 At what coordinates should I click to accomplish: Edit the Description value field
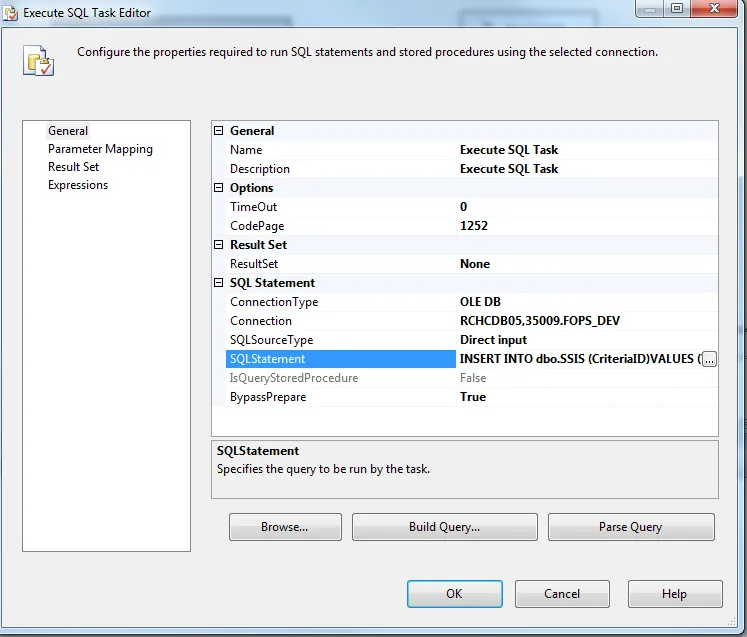(587, 169)
